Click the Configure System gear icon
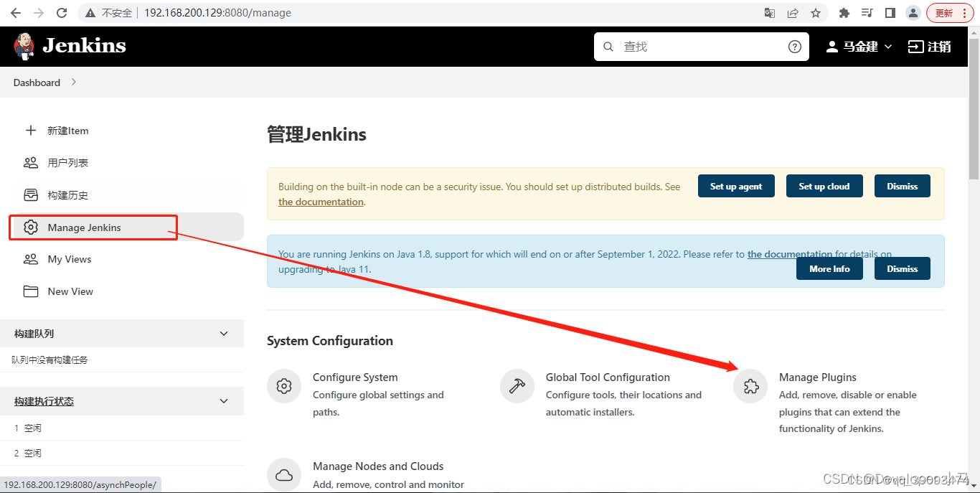Viewport: 980px width, 493px height. (284, 386)
